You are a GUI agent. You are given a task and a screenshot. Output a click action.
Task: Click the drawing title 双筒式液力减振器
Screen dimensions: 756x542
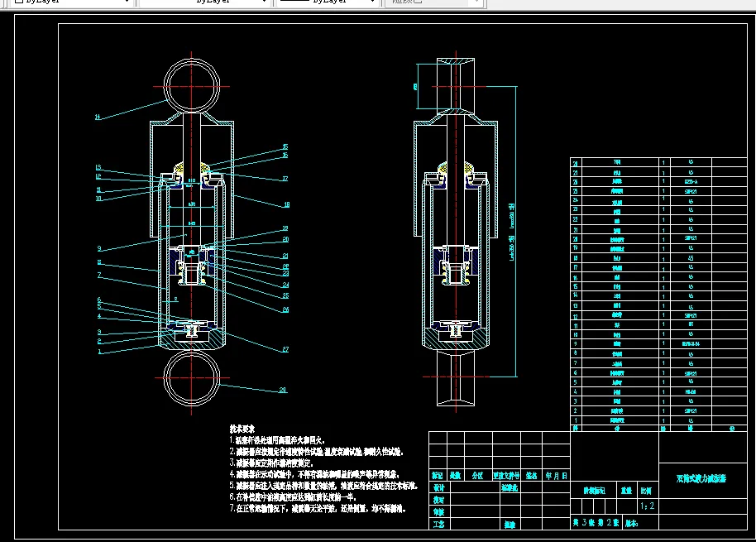coord(701,479)
